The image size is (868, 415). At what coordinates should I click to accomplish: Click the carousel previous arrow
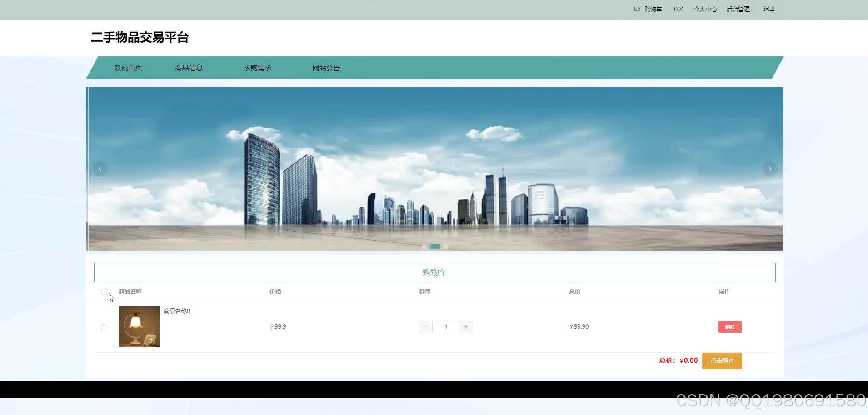pyautogui.click(x=100, y=168)
